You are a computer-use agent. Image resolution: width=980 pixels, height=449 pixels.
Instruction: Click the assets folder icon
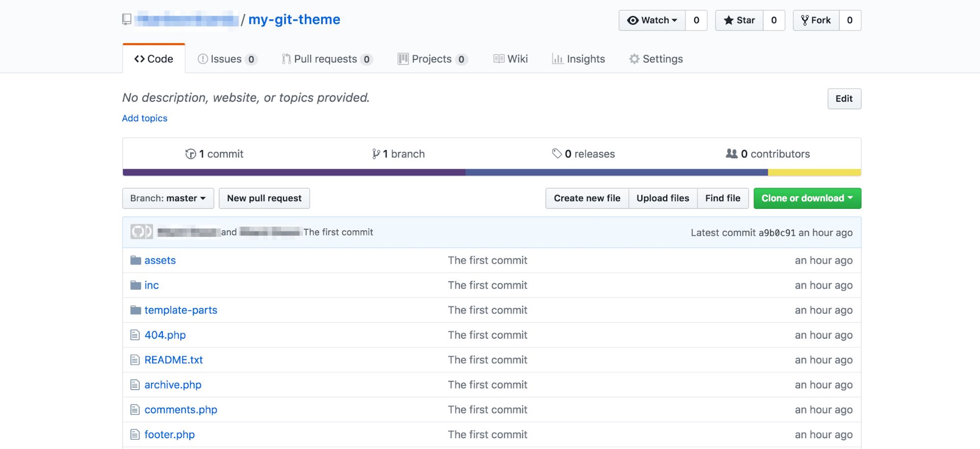(135, 260)
